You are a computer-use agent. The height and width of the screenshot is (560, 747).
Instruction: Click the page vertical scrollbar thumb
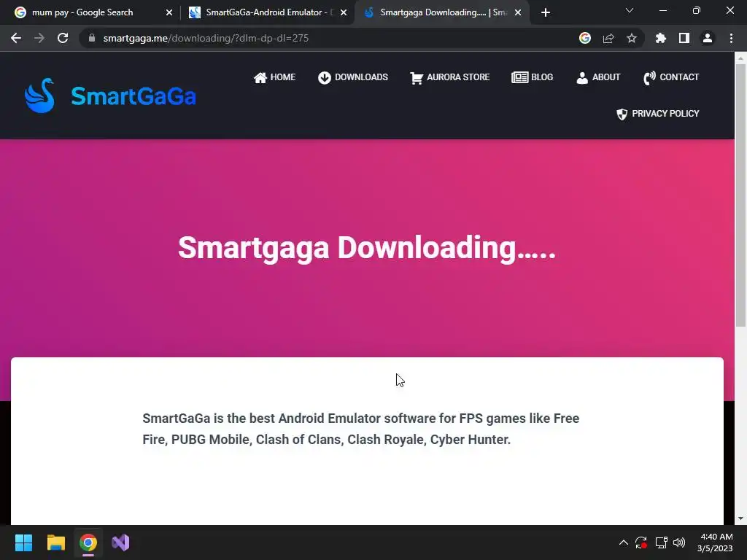[740, 195]
